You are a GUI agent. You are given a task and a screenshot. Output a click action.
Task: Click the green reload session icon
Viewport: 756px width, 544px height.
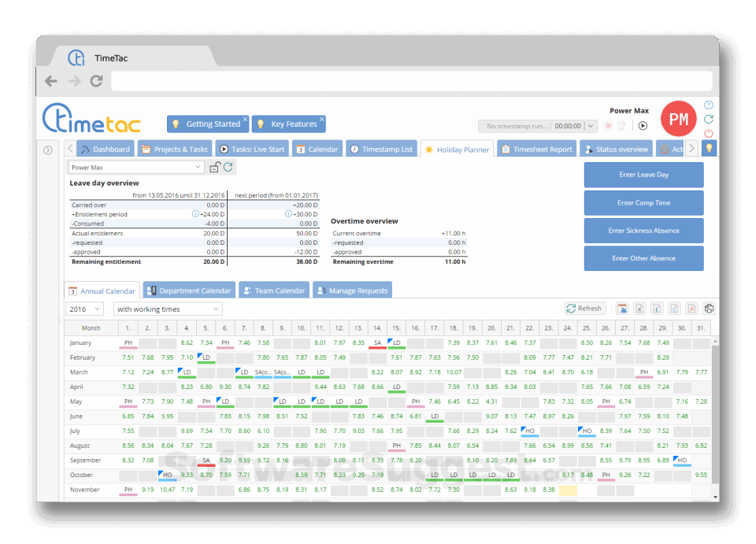tap(708, 118)
